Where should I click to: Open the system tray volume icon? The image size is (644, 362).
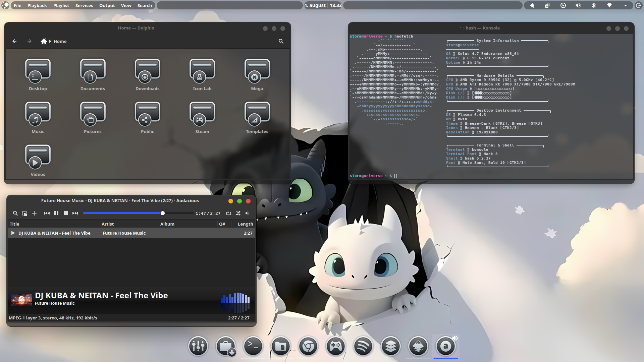(578, 5)
